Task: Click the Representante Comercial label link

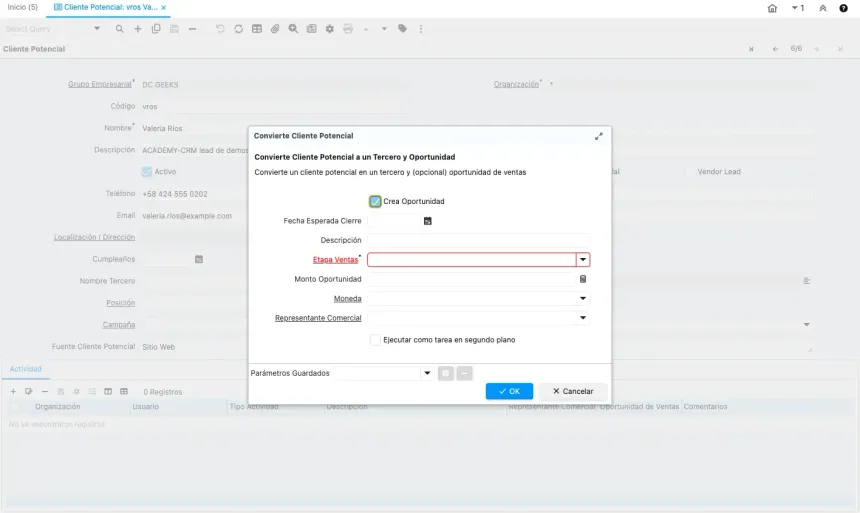Action: pyautogui.click(x=318, y=318)
